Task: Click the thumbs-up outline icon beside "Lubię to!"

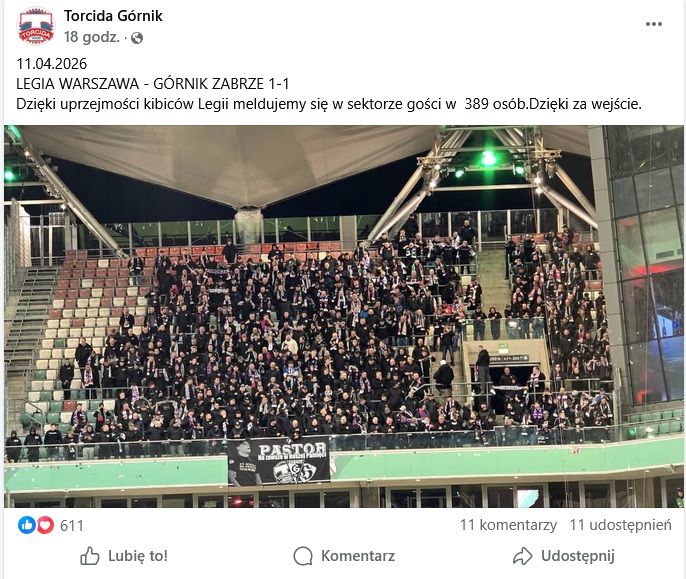Action: pos(90,556)
